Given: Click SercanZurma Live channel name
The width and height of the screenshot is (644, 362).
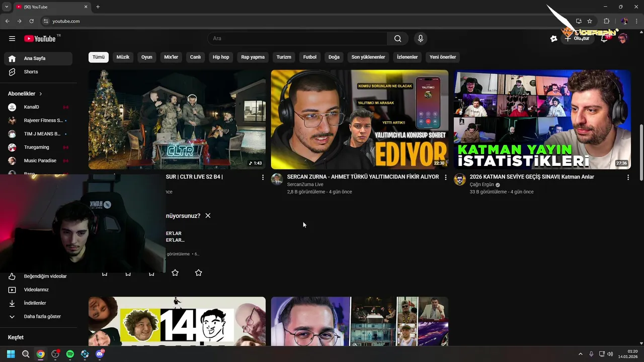Looking at the screenshot, I should 305,185.
